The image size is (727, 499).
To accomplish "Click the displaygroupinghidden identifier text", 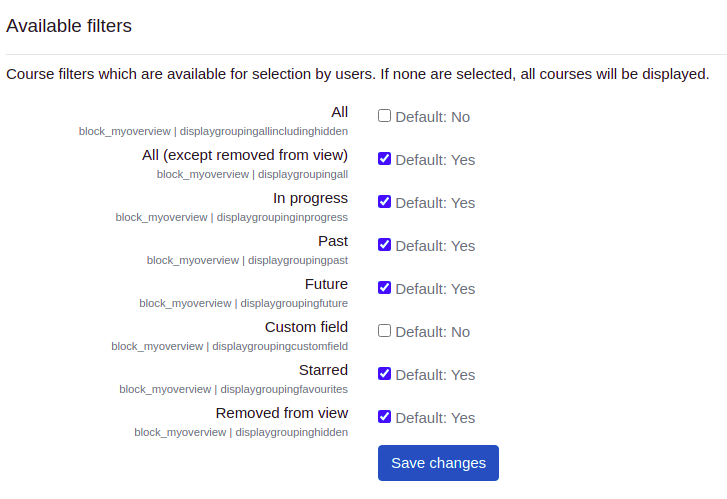I will [x=292, y=432].
